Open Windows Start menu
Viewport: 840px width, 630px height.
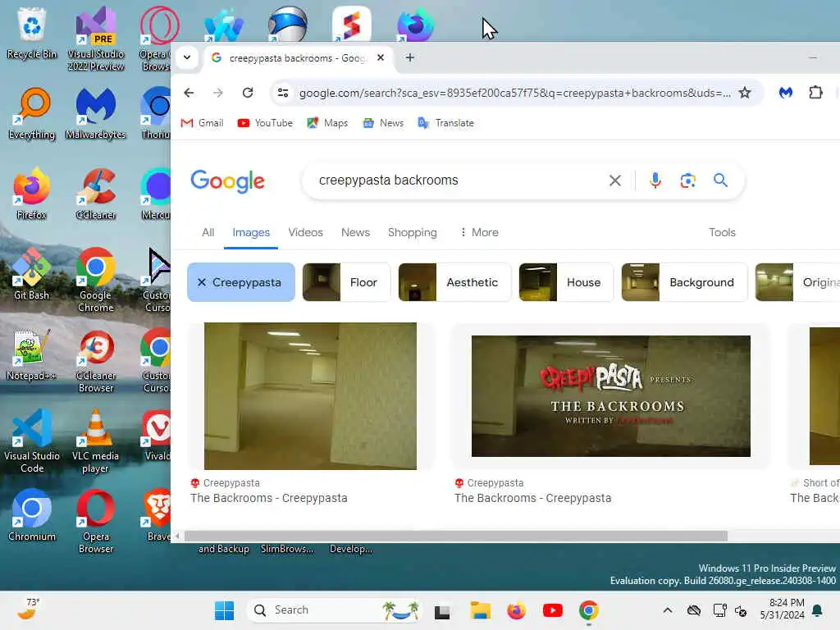[x=224, y=610]
